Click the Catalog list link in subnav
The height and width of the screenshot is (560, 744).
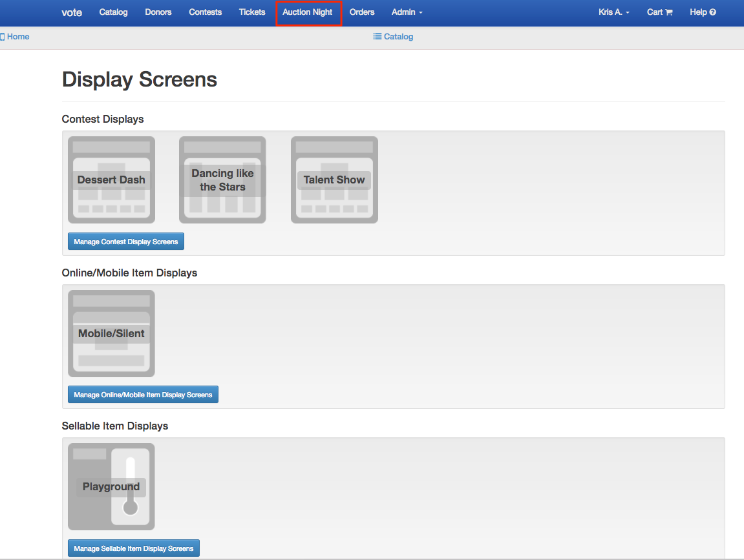click(393, 37)
